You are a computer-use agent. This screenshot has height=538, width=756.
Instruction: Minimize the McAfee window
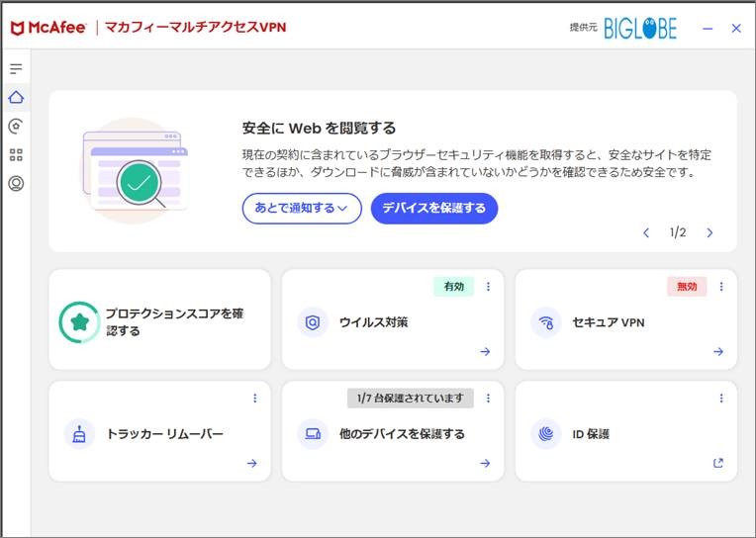coord(708,29)
